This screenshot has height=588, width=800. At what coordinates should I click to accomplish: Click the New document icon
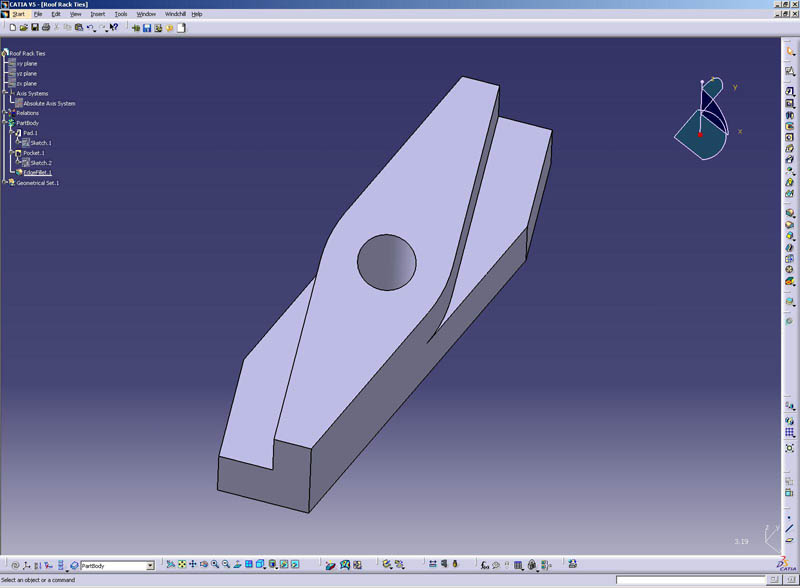(12, 28)
